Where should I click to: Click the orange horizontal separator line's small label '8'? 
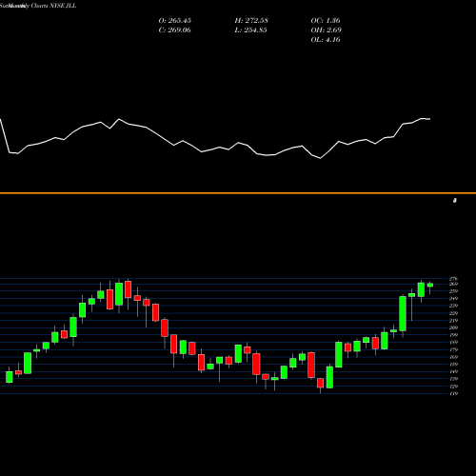pos(455,201)
